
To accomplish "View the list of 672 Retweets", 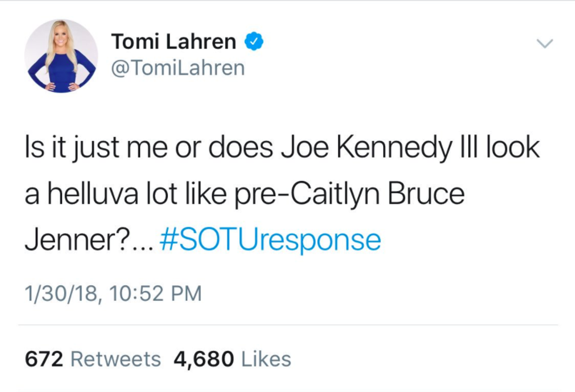I will coord(92,359).
